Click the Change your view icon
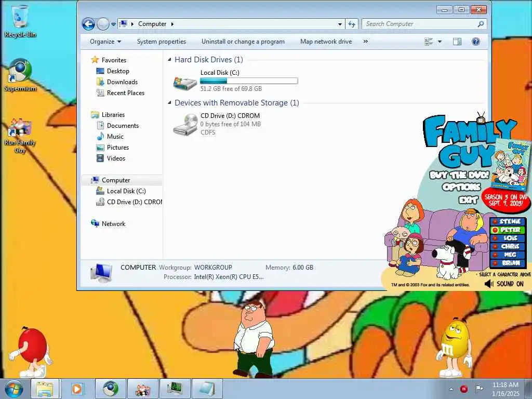532x399 pixels. pyautogui.click(x=429, y=42)
